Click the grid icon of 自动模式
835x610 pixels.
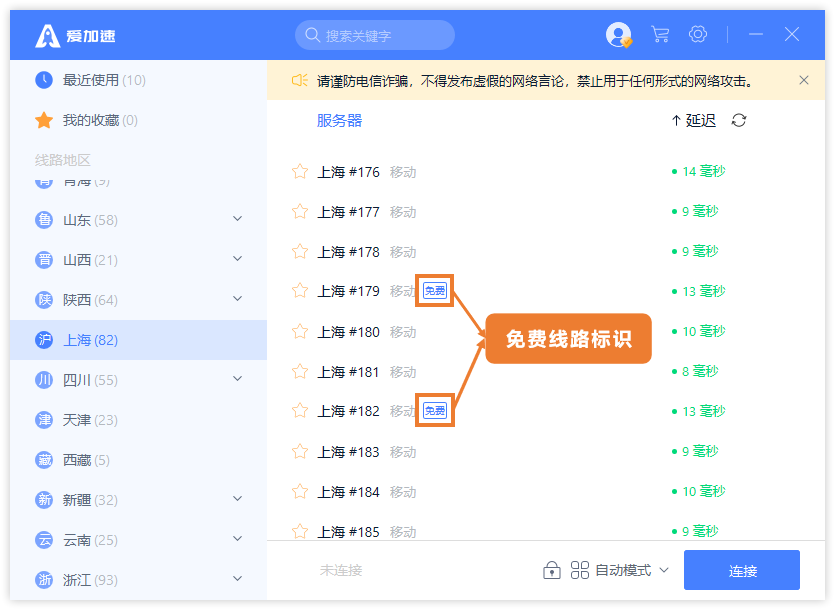click(x=579, y=570)
